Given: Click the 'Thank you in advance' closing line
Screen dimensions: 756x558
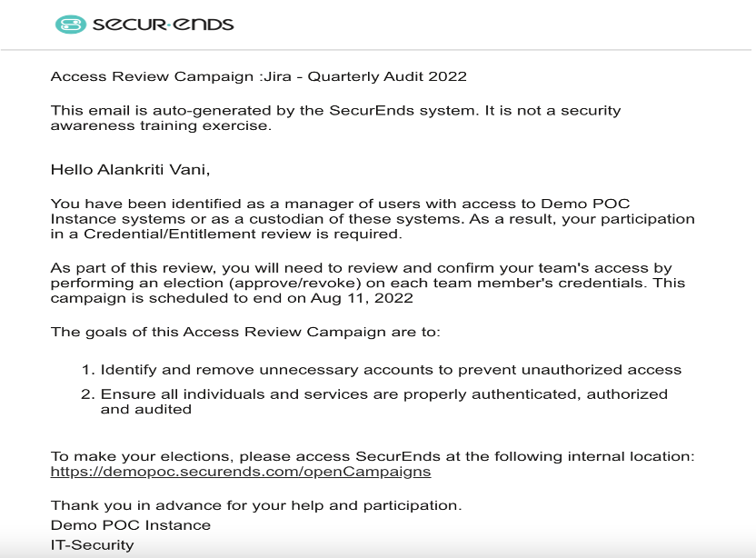Looking at the screenshot, I should point(256,505).
